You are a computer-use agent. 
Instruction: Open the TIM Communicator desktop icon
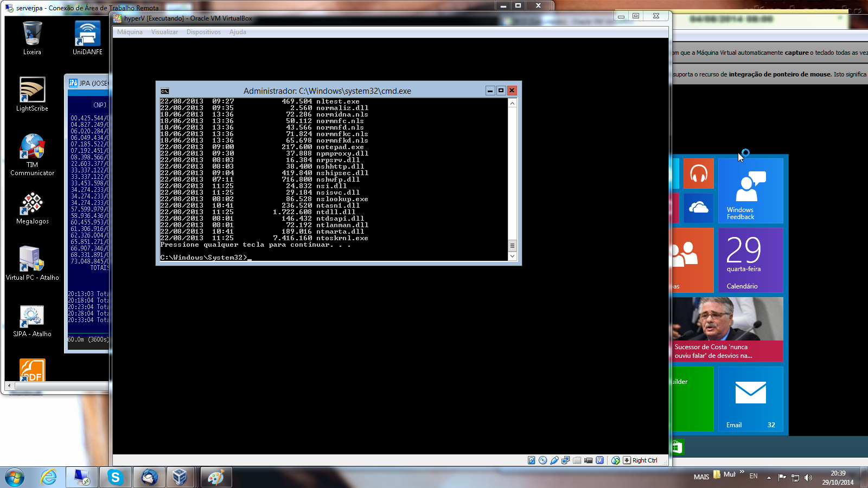[x=32, y=155]
